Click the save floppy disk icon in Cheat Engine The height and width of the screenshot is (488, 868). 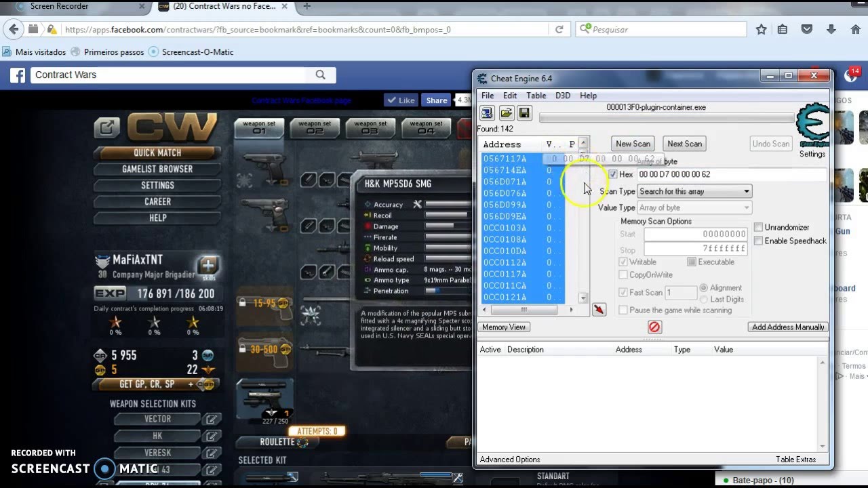pyautogui.click(x=524, y=113)
